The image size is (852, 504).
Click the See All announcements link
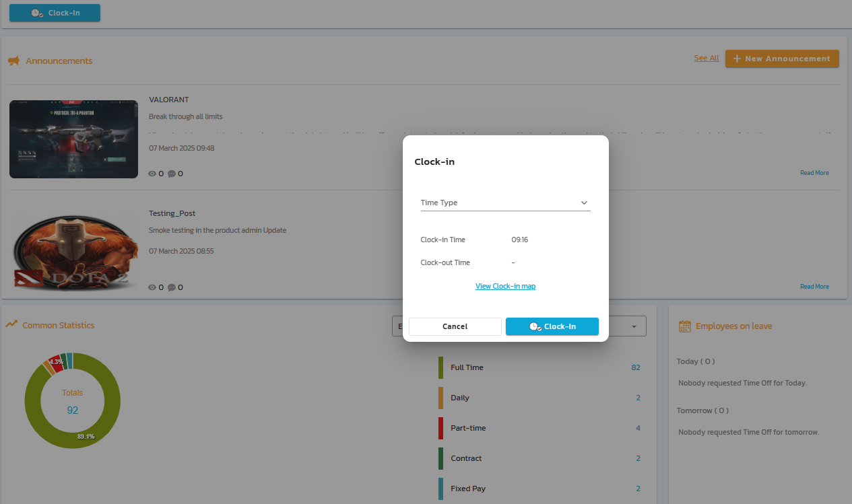(706, 59)
